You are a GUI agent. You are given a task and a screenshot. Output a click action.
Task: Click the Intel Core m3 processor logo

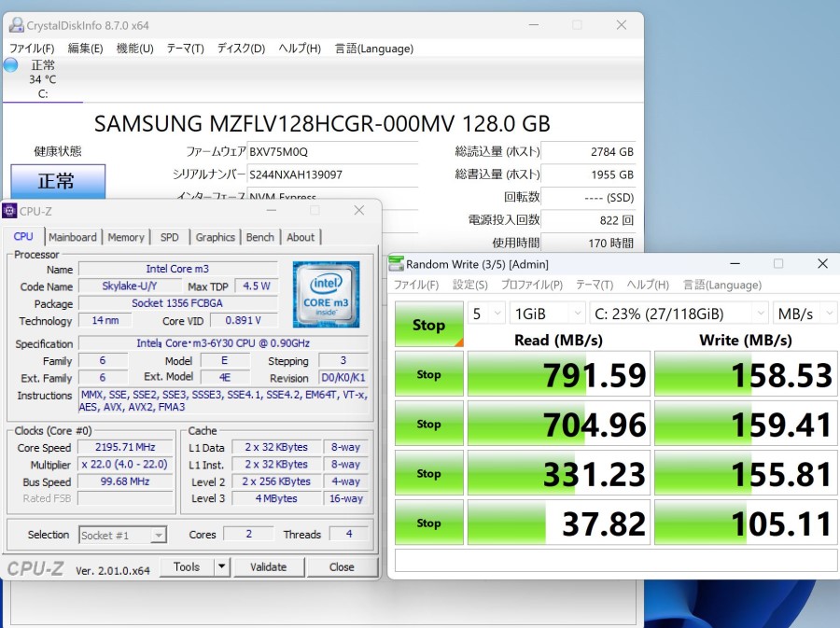pos(326,295)
